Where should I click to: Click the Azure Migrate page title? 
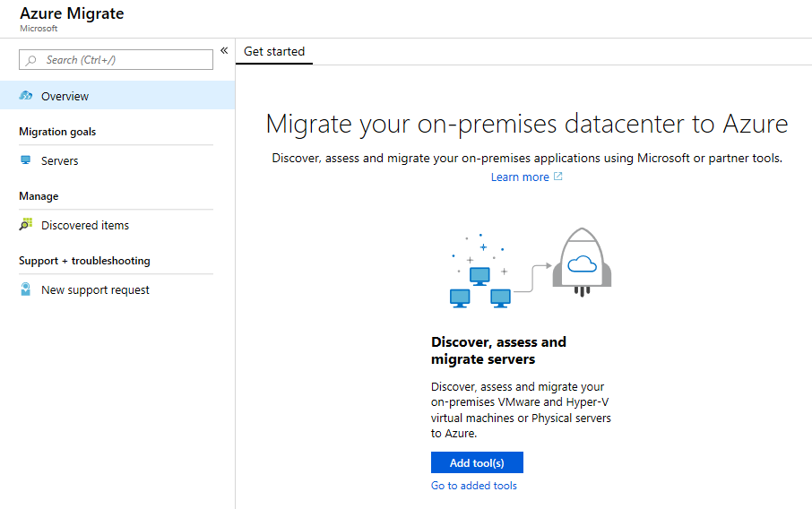(x=72, y=13)
